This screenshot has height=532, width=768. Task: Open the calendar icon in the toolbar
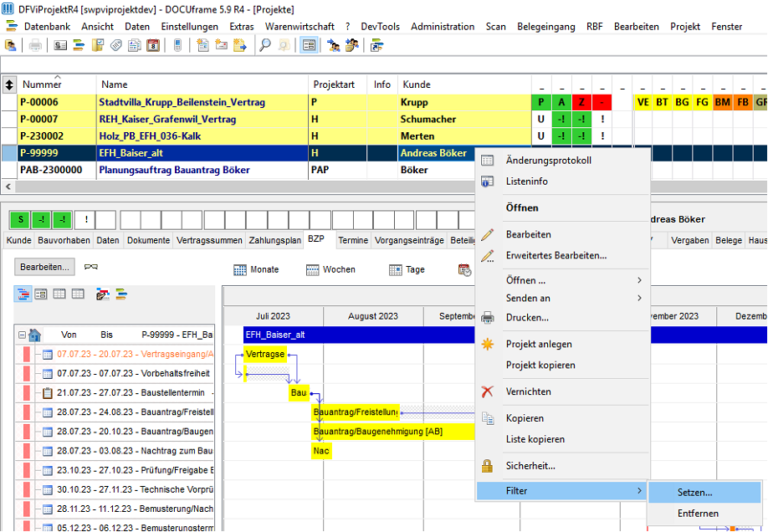153,46
